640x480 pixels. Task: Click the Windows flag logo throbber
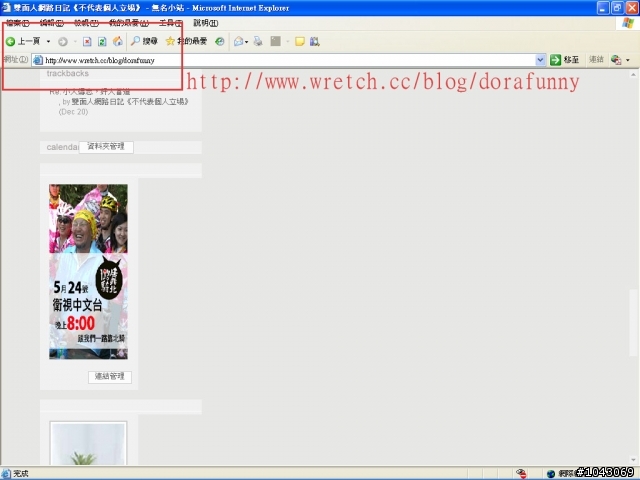628,23
